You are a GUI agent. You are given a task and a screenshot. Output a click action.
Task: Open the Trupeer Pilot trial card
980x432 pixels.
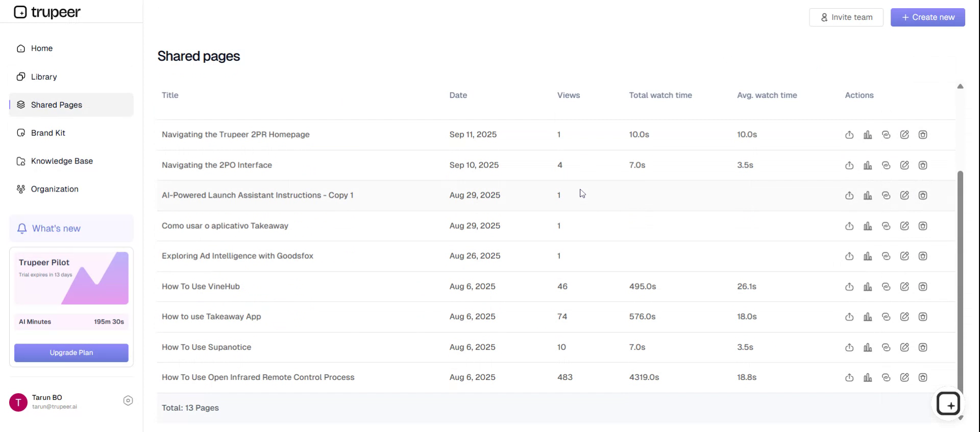coord(71,278)
